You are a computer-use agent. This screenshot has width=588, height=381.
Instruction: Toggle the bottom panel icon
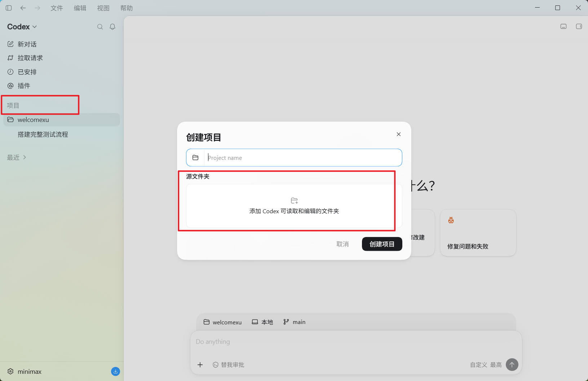point(563,26)
